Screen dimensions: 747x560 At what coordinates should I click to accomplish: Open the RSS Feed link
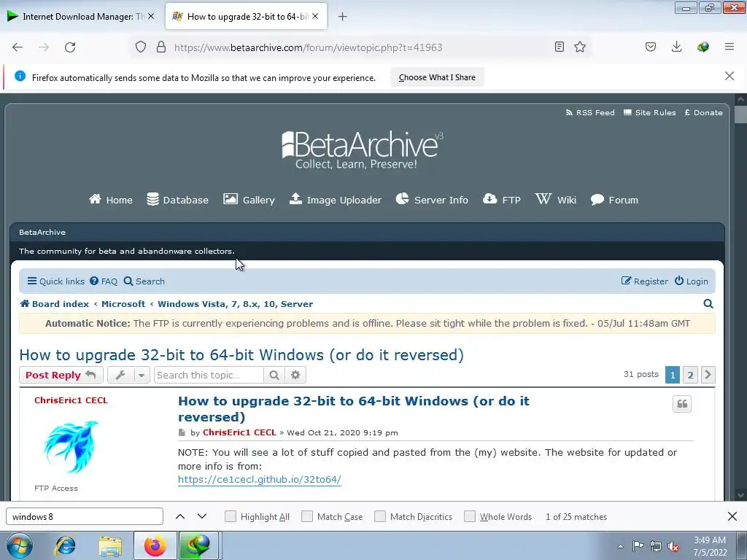pyautogui.click(x=589, y=113)
